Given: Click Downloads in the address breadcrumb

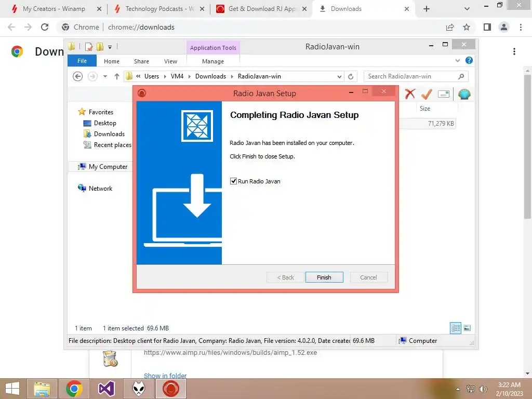Looking at the screenshot, I should pos(211,76).
